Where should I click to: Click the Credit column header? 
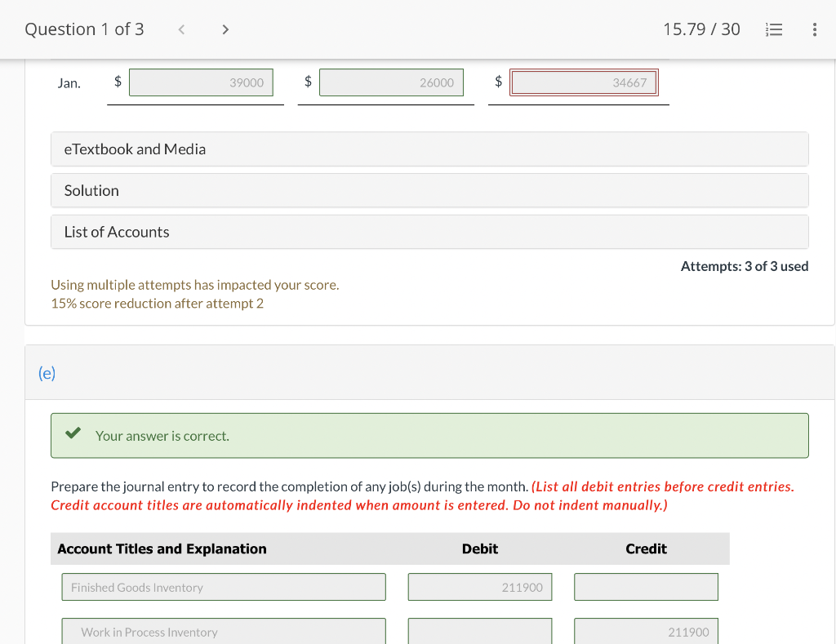coord(647,549)
